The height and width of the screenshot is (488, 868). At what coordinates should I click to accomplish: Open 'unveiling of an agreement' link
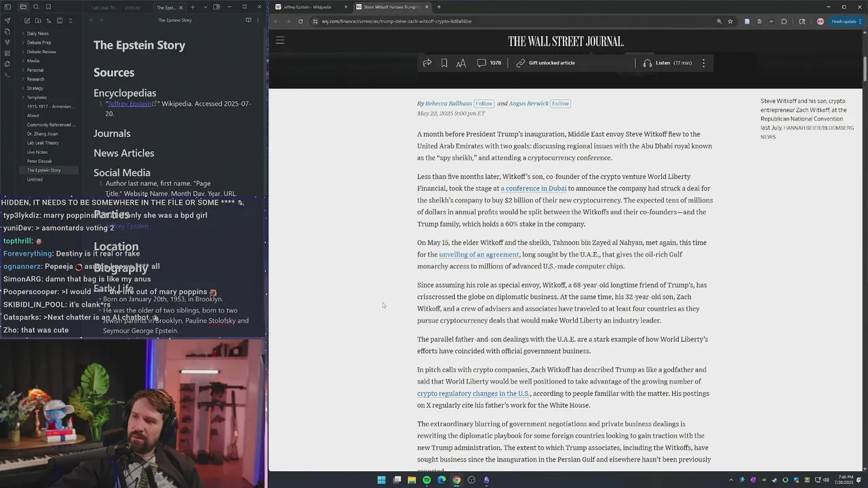479,254
